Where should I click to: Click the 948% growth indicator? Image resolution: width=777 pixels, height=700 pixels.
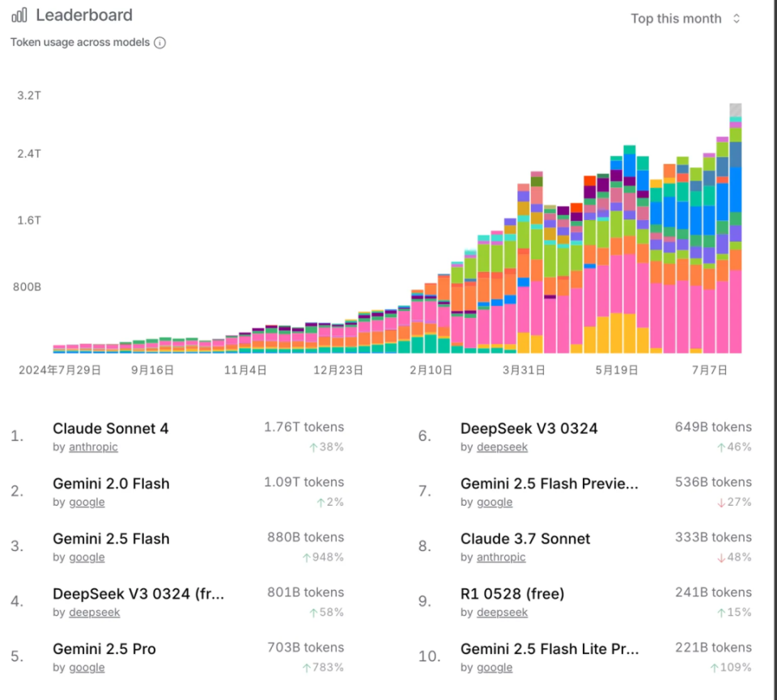(323, 558)
